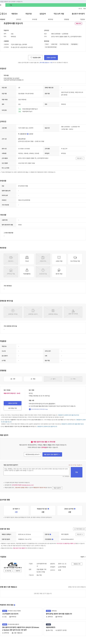Open the 채용정보 top menu

[15, 14]
